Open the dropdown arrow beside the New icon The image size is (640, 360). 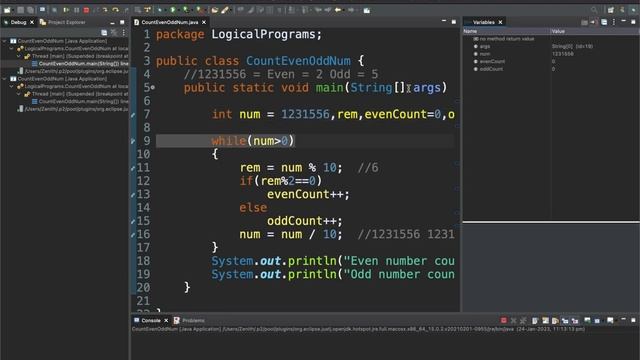click(13, 10)
